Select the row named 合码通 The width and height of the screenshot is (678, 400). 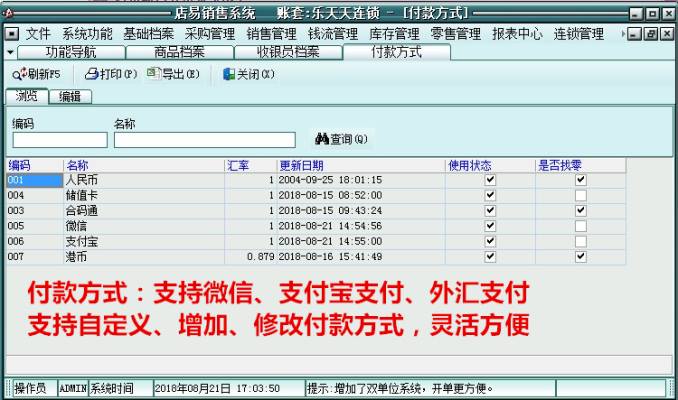point(316,211)
